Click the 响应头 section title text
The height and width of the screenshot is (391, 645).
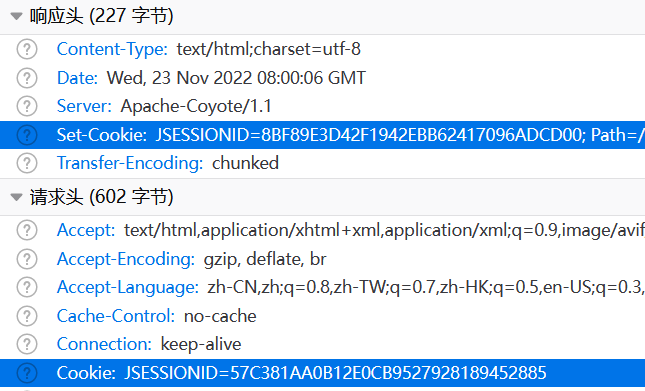(x=102, y=16)
